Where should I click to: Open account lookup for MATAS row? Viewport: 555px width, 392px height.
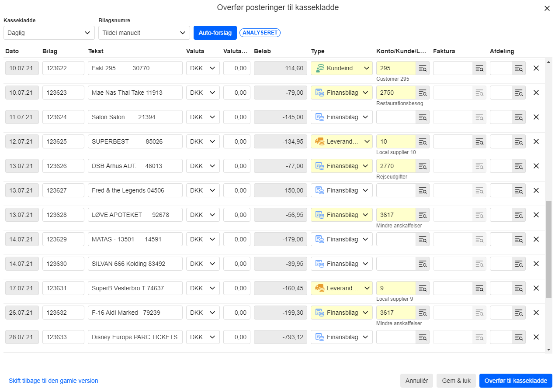[423, 239]
